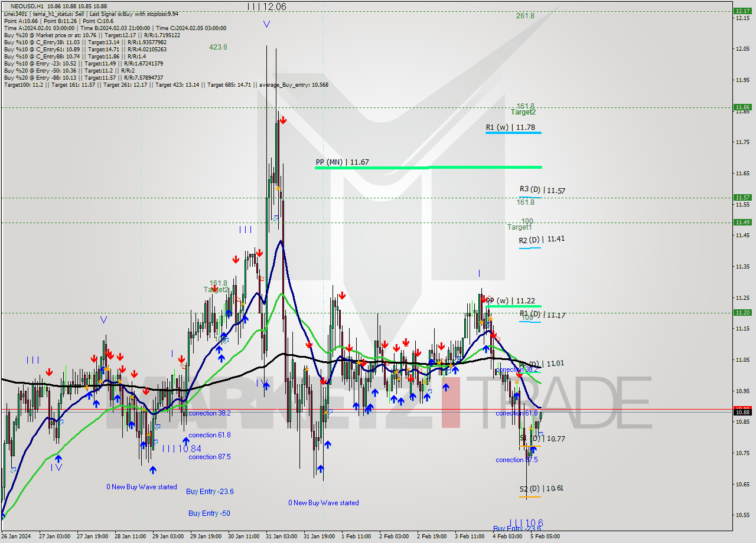This screenshot has width=756, height=543.
Task: Click the thick green PP (MN) pivot line
Action: [428, 168]
